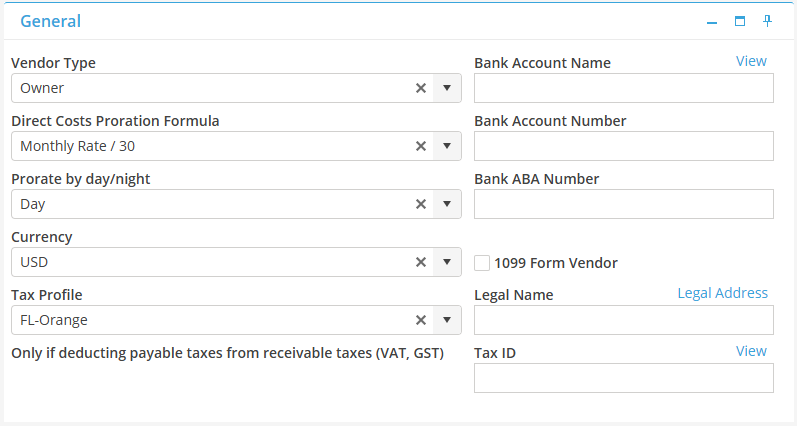The width and height of the screenshot is (797, 426).
Task: Clear the Prorate by day/night value
Action: coord(421,204)
